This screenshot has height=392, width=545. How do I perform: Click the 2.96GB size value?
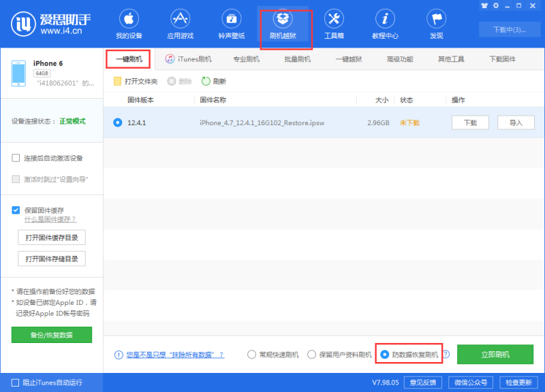tap(378, 122)
